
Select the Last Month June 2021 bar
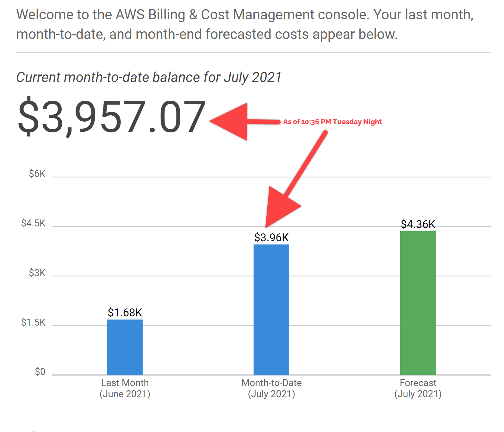point(125,347)
